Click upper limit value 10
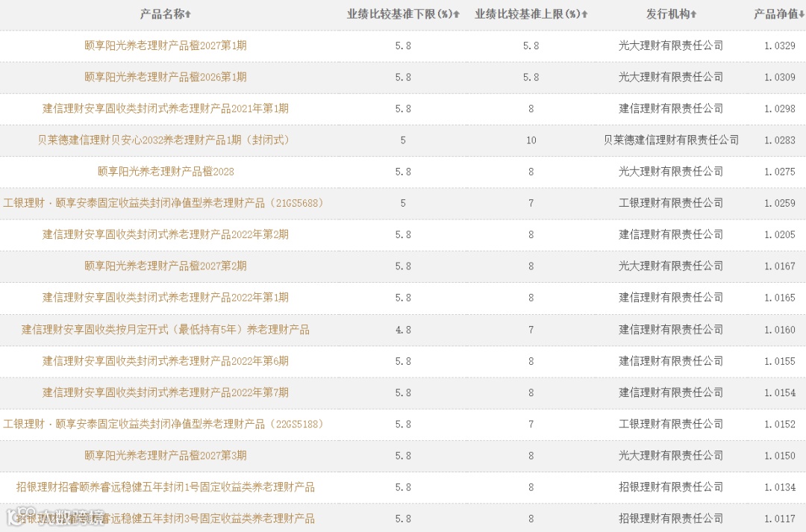 tap(531, 140)
